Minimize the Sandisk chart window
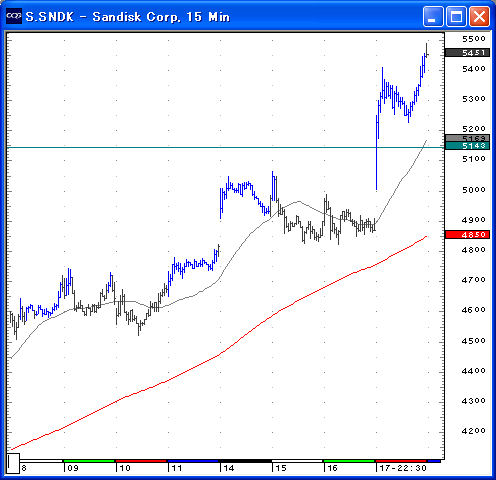The image size is (496, 480). pos(433,16)
